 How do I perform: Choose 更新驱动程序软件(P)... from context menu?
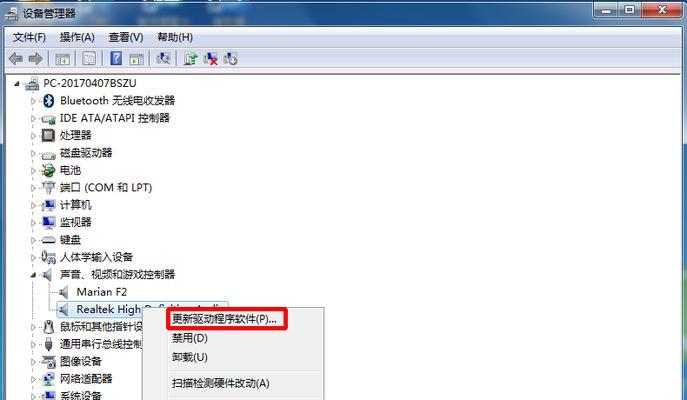click(x=224, y=319)
